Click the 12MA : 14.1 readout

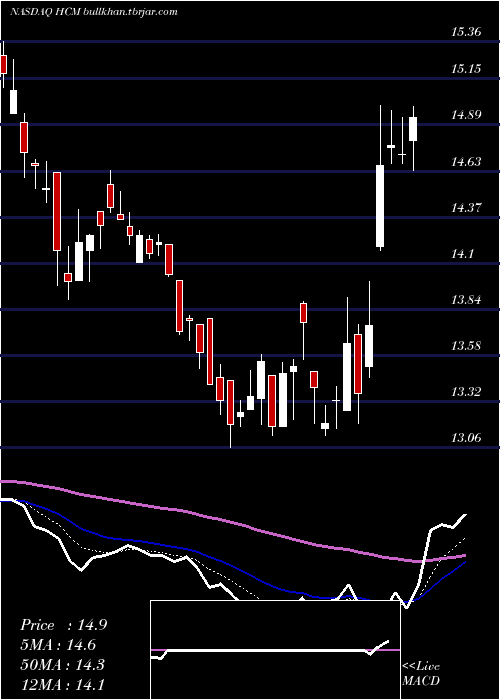click(x=62, y=684)
